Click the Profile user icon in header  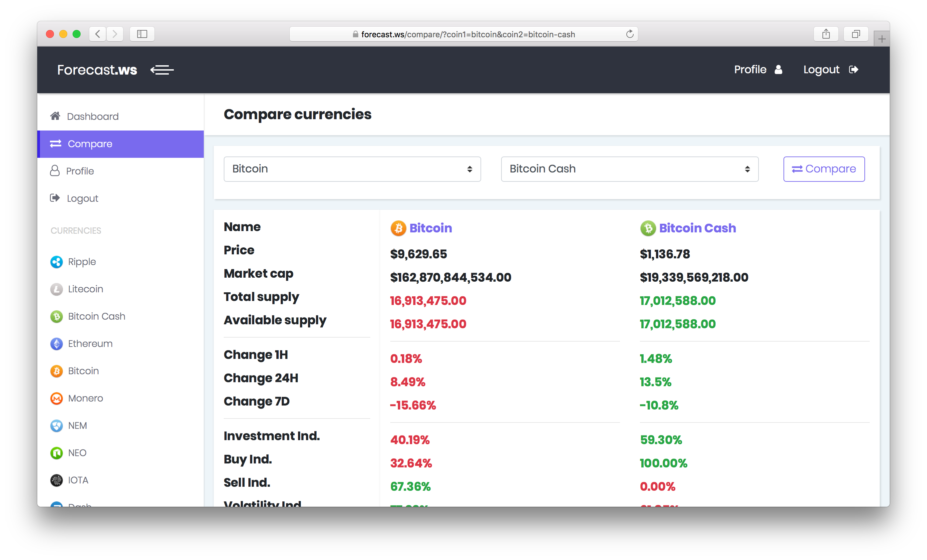pos(778,70)
